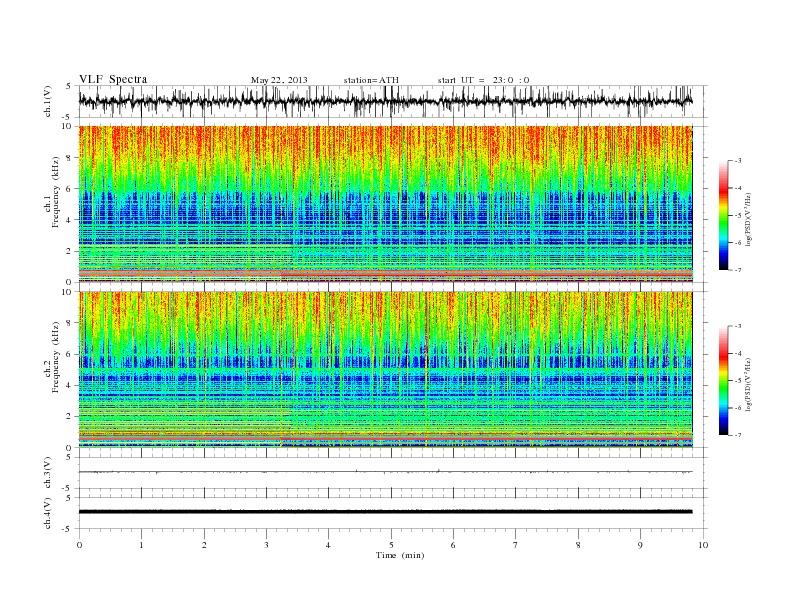Select the date text "May 22, 2013"
The image size is (792, 612).
(x=279, y=80)
